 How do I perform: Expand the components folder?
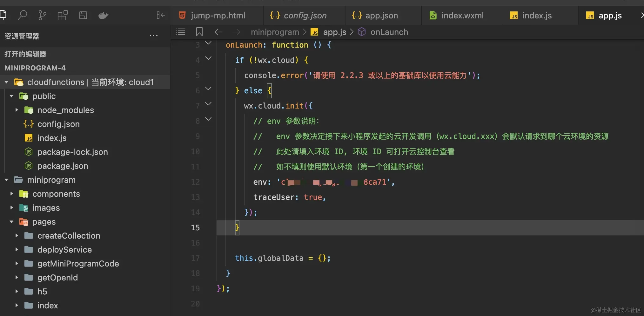[11, 194]
